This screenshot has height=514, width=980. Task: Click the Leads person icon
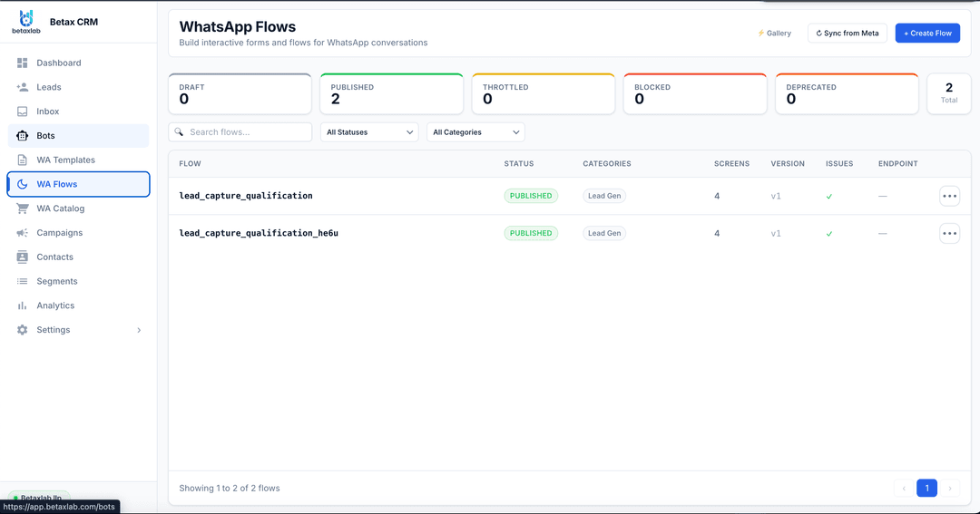click(23, 87)
